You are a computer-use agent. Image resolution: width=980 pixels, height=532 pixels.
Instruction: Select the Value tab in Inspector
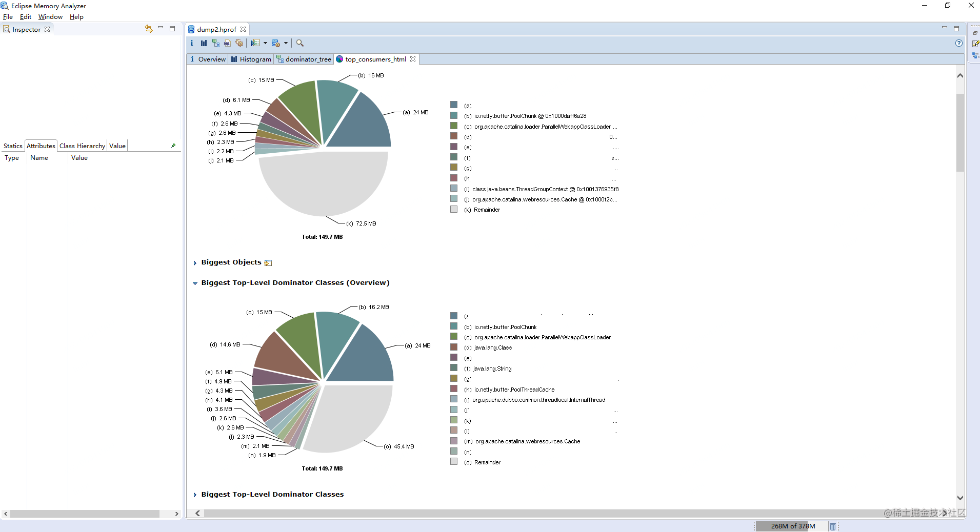point(117,146)
